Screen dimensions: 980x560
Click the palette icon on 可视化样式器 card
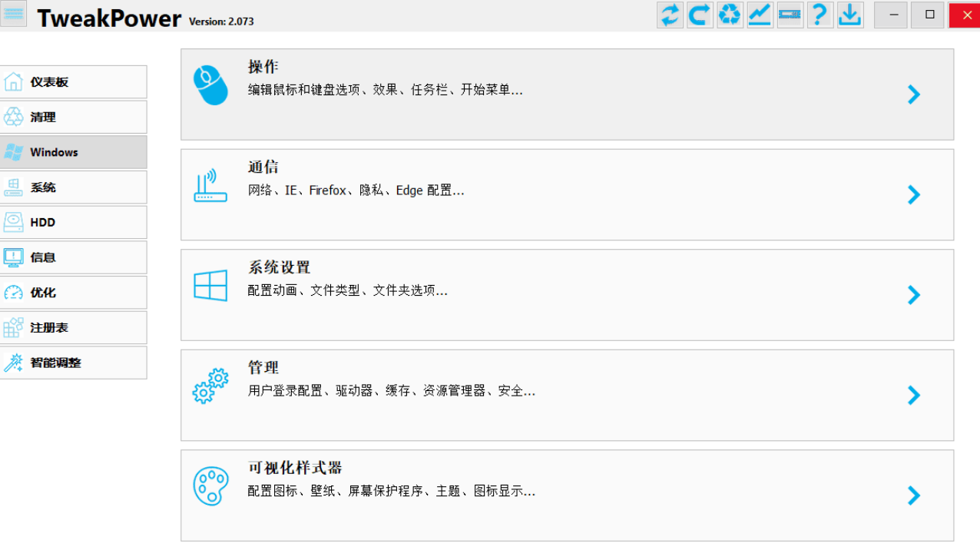coord(210,486)
